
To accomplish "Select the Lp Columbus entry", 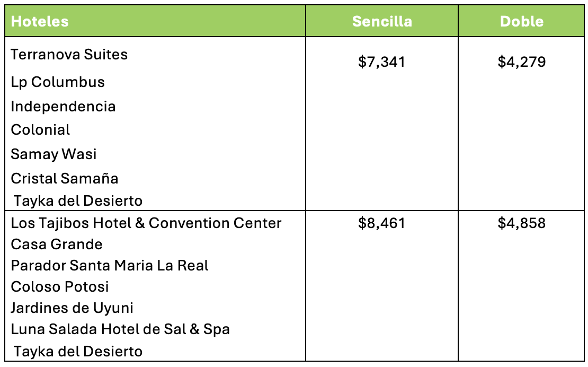I will [58, 82].
